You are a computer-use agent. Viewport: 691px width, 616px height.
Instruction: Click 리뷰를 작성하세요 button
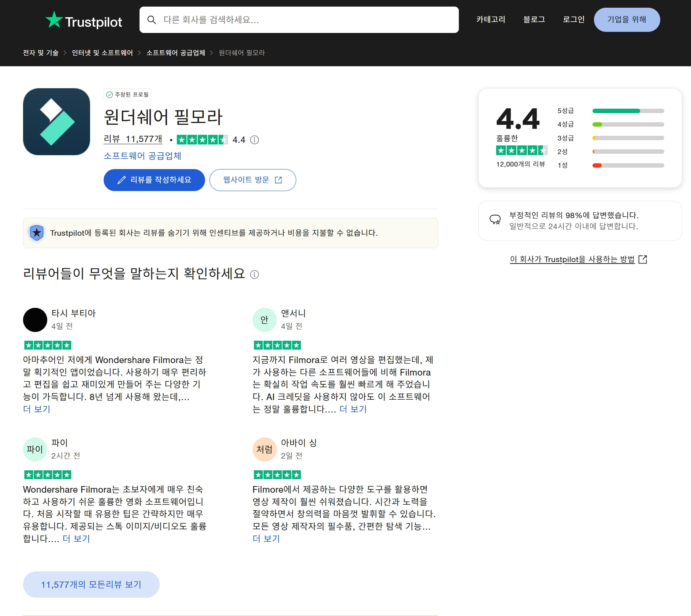pos(154,180)
